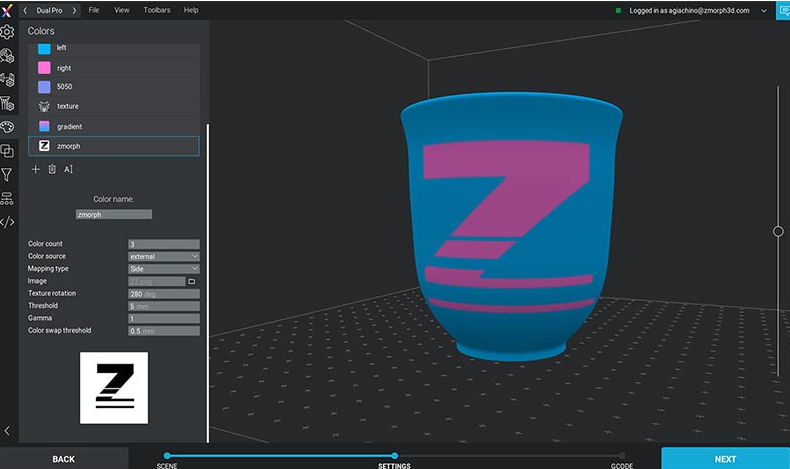
Task: Click the Texture rotation input field
Action: 164,294
